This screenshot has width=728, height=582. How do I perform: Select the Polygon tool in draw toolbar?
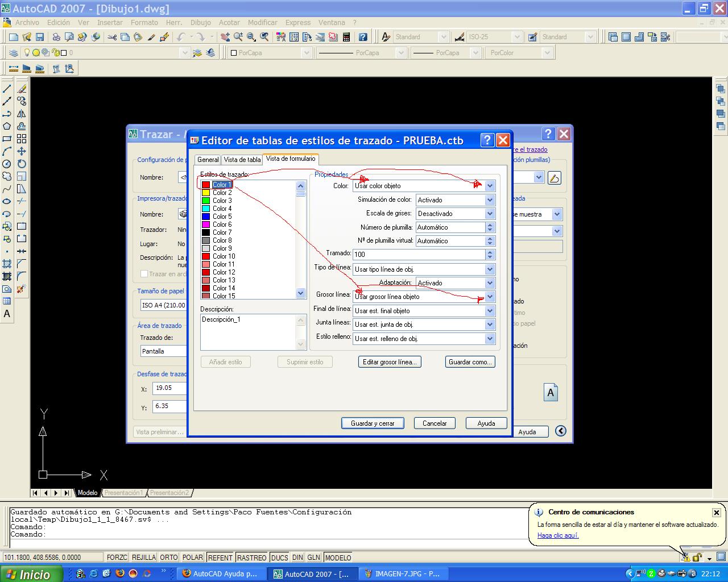click(7, 126)
